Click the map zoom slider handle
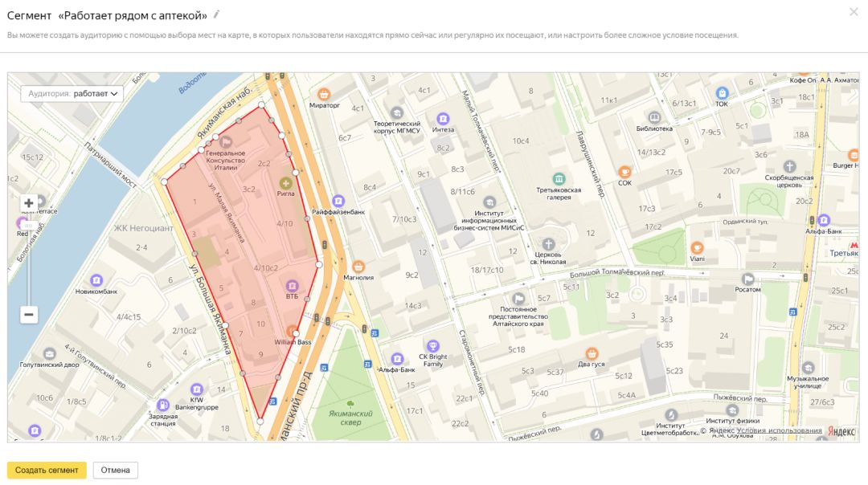The image size is (868, 485). [29, 226]
